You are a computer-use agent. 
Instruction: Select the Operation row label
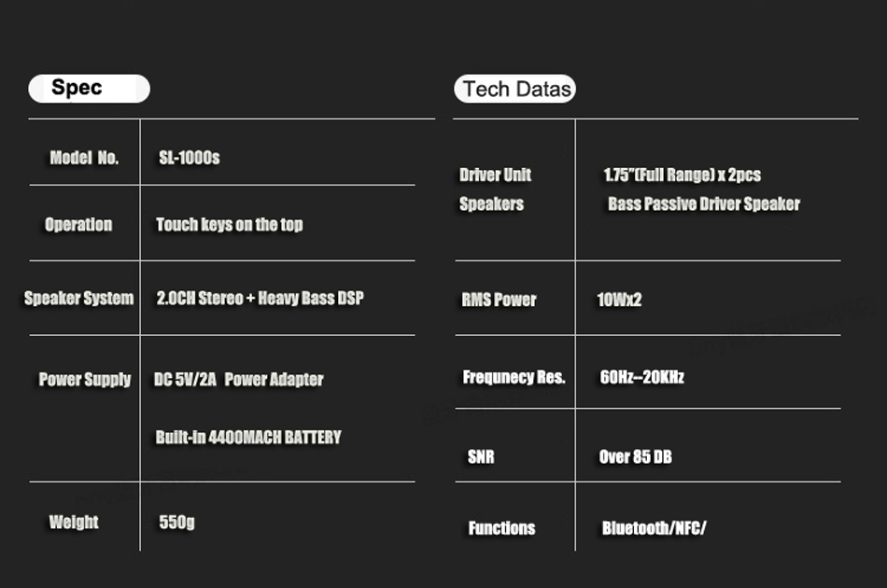coord(78,224)
